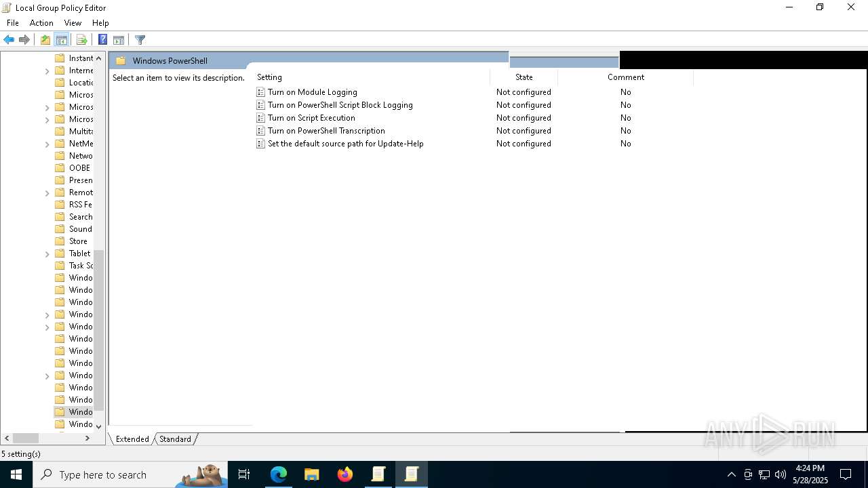Open Task View from taskbar
Viewport: 868px width, 488px height.
click(244, 474)
